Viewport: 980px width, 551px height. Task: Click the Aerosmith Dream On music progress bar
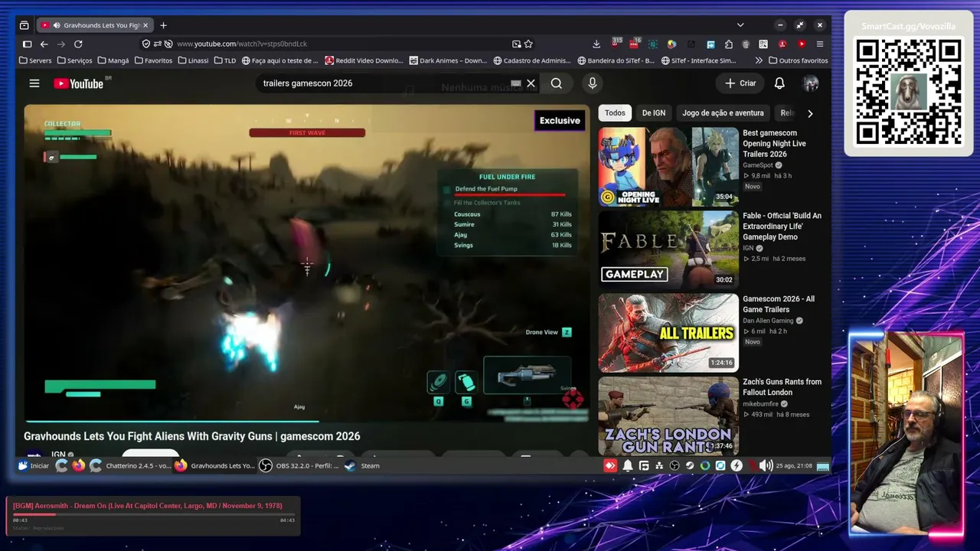(154, 514)
